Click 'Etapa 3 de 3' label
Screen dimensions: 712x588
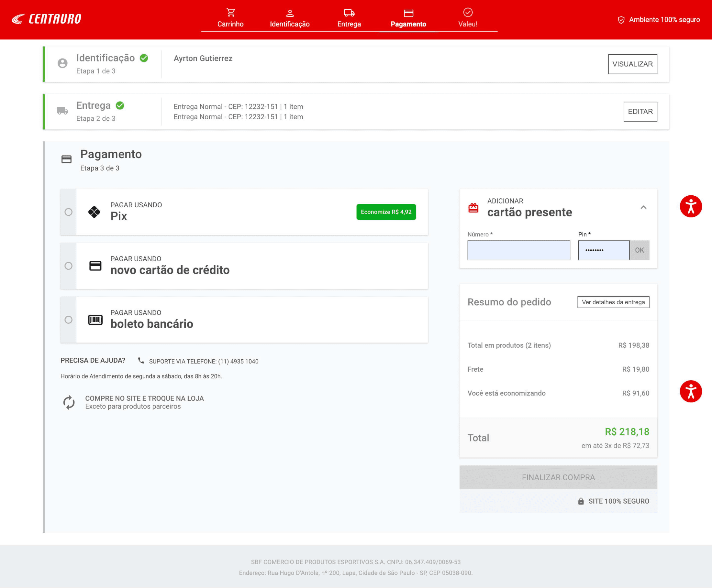coord(100,168)
